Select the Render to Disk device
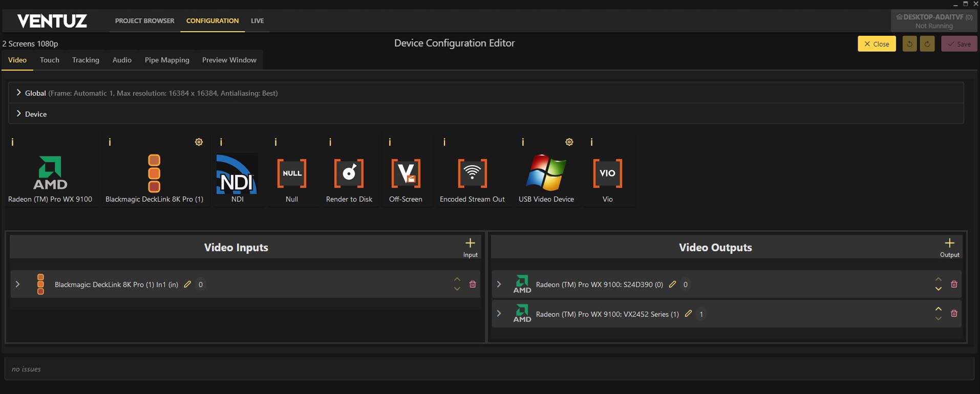Viewport: 980px width, 394px height. (349, 174)
